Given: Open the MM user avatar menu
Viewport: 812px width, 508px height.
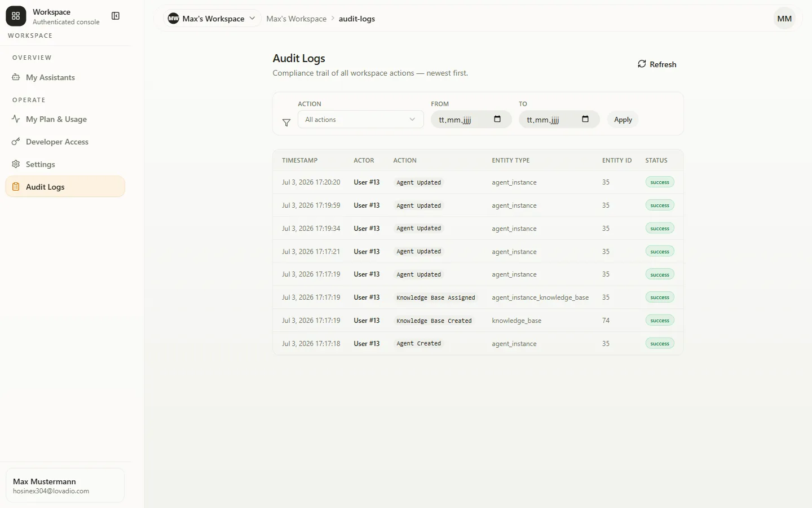Looking at the screenshot, I should (784, 19).
